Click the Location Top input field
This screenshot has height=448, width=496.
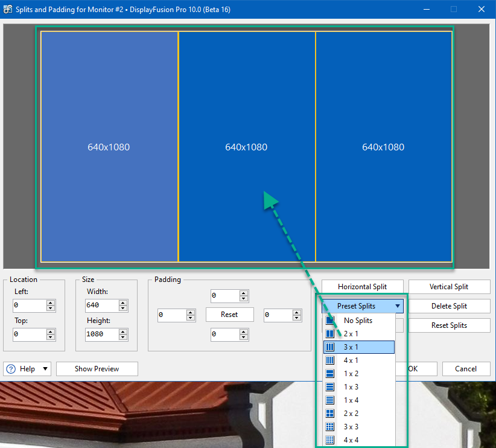30,334
